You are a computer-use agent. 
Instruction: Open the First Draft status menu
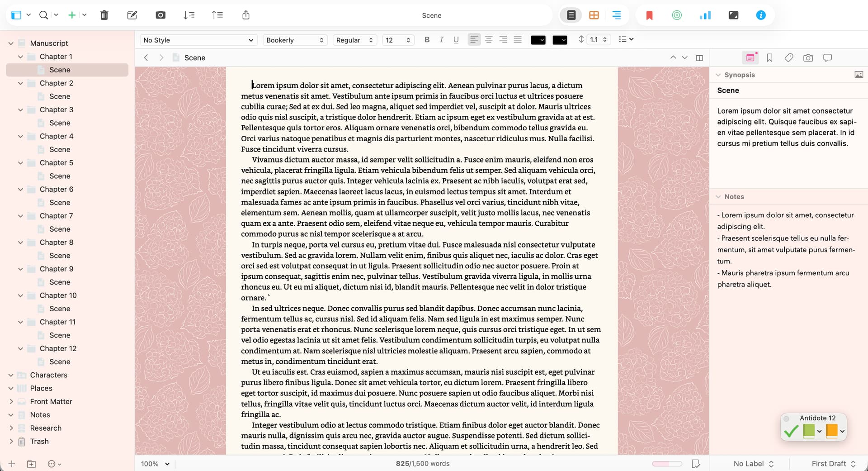click(833, 464)
